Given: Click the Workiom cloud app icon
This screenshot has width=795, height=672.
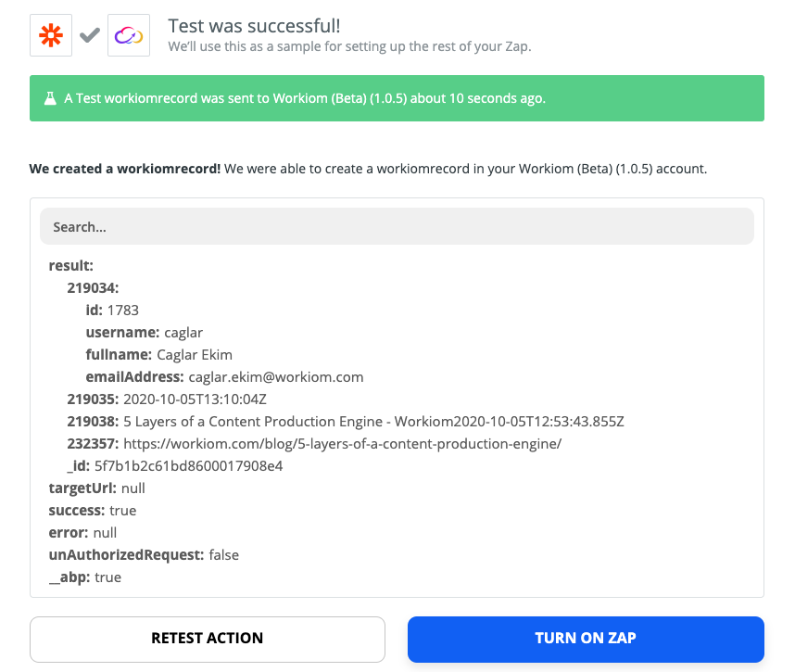Looking at the screenshot, I should tap(129, 35).
